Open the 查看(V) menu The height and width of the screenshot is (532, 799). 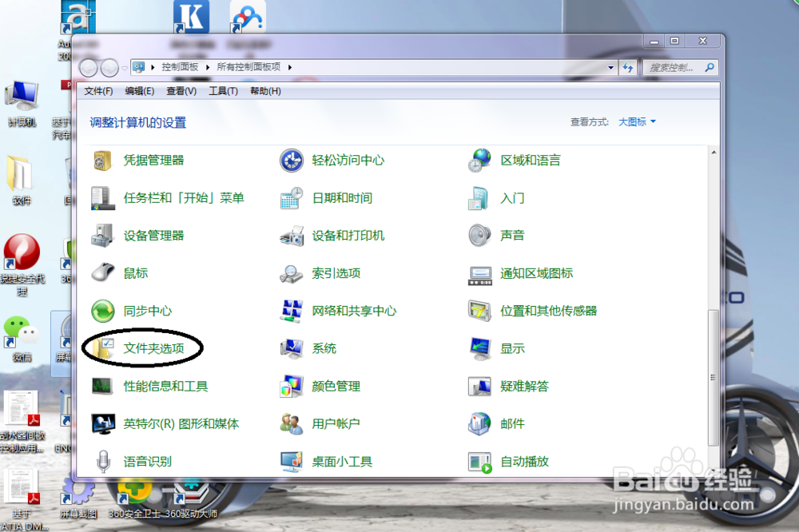pyautogui.click(x=181, y=91)
